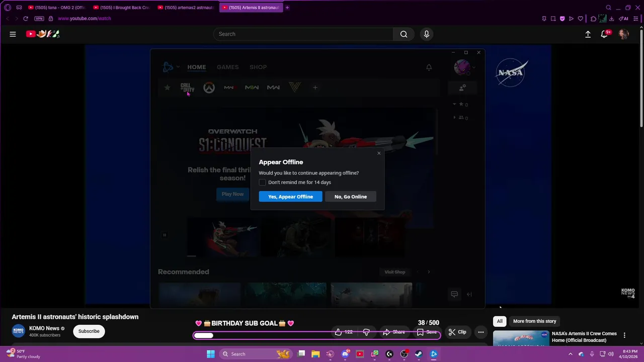Viewport: 644px width, 362px height.
Task: Open Battle.net chat bubble icon
Action: click(x=454, y=294)
